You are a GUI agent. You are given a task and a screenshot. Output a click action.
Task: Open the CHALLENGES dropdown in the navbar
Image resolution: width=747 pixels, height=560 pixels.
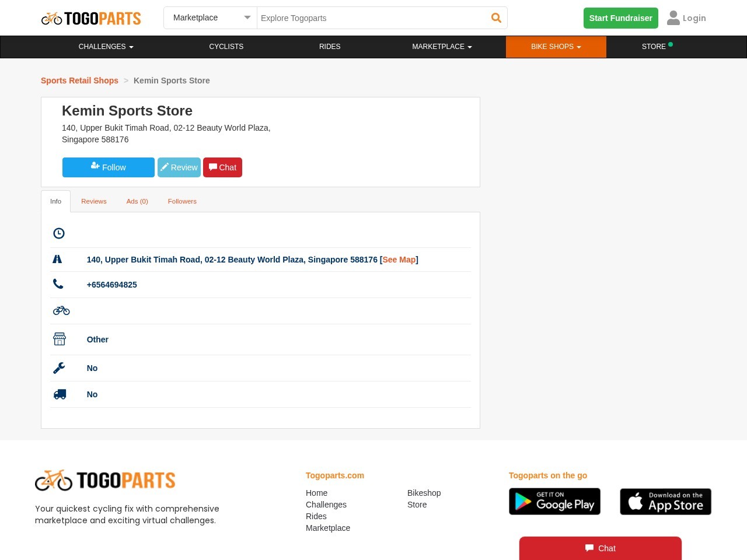106,47
